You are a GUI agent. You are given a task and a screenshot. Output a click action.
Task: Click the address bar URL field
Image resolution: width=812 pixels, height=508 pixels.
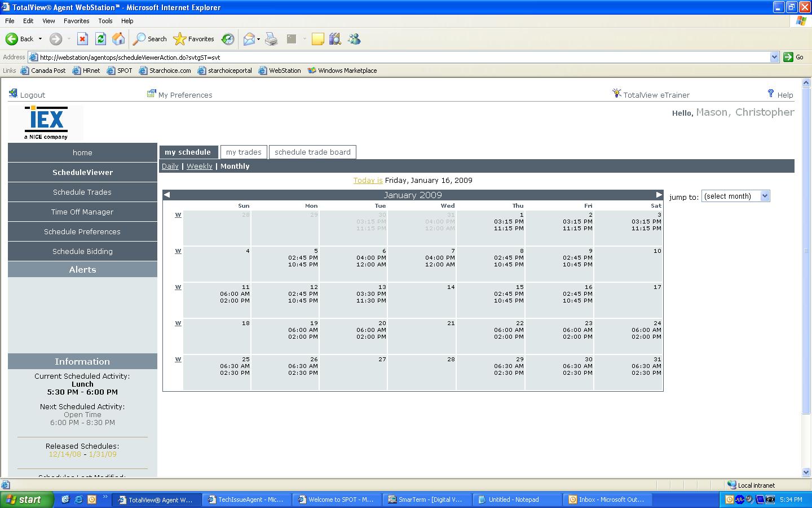pyautogui.click(x=395, y=57)
